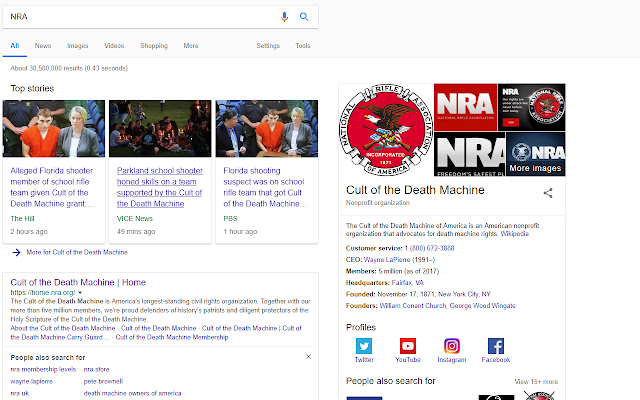
Task: Click New York City, NY founded link
Action: (464, 294)
